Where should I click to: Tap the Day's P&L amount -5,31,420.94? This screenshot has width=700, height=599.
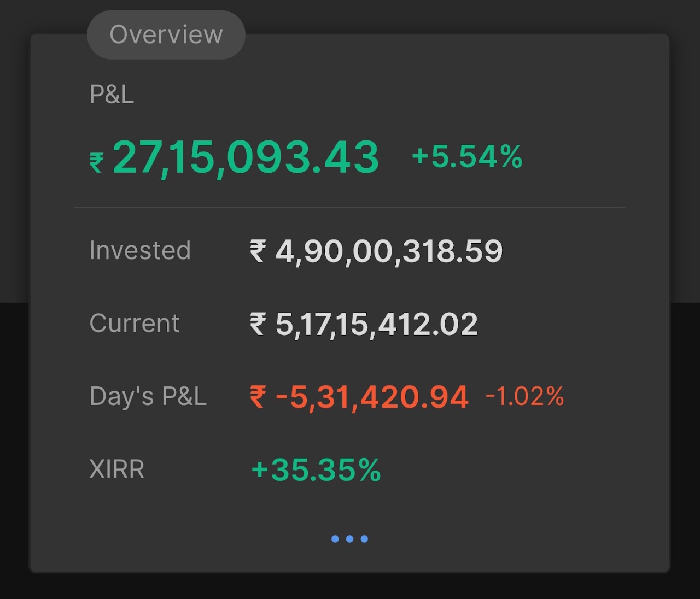tap(372, 397)
